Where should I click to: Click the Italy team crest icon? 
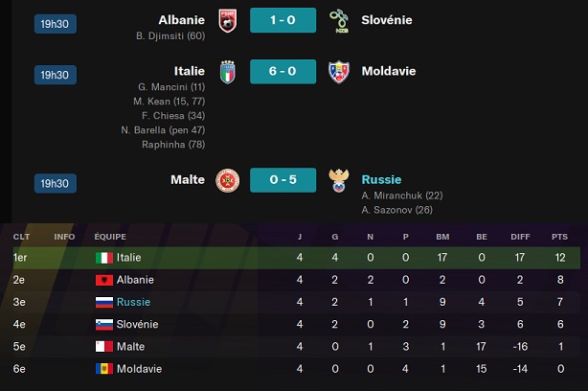coord(227,72)
